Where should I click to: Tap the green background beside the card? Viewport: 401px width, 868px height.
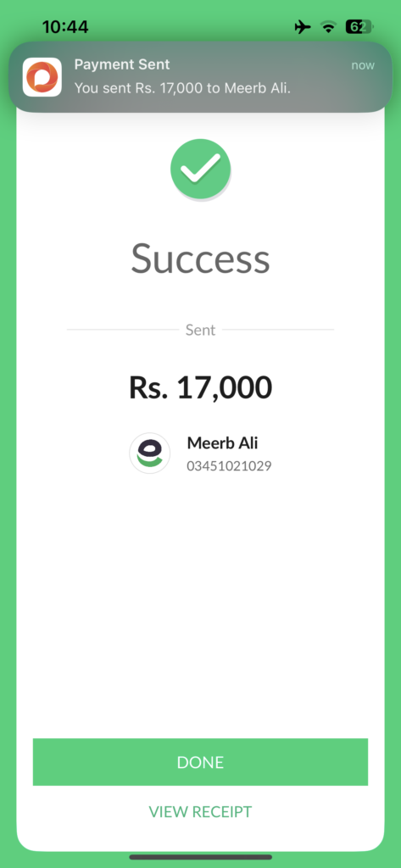tap(8, 442)
